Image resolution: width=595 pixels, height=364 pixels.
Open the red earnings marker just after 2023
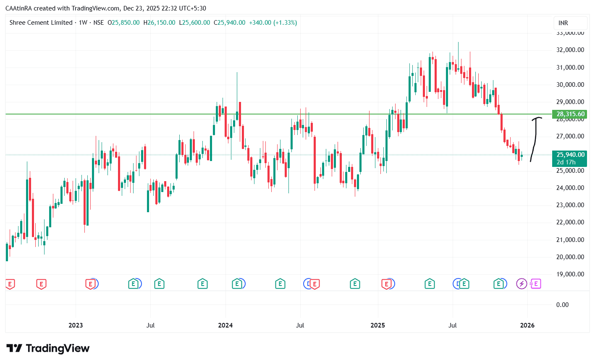click(90, 284)
